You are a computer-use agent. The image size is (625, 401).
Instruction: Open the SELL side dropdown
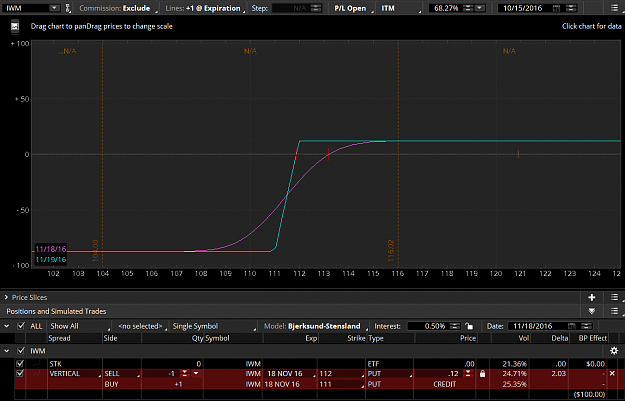click(122, 374)
